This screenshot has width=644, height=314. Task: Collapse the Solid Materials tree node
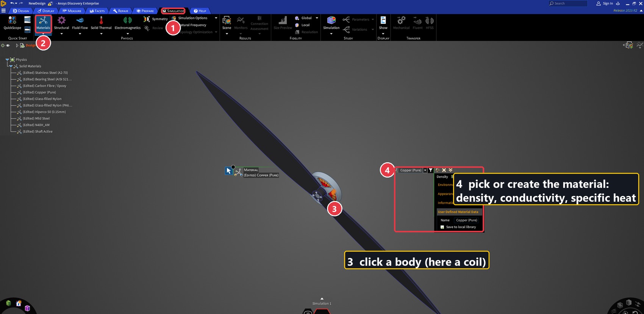(11, 66)
